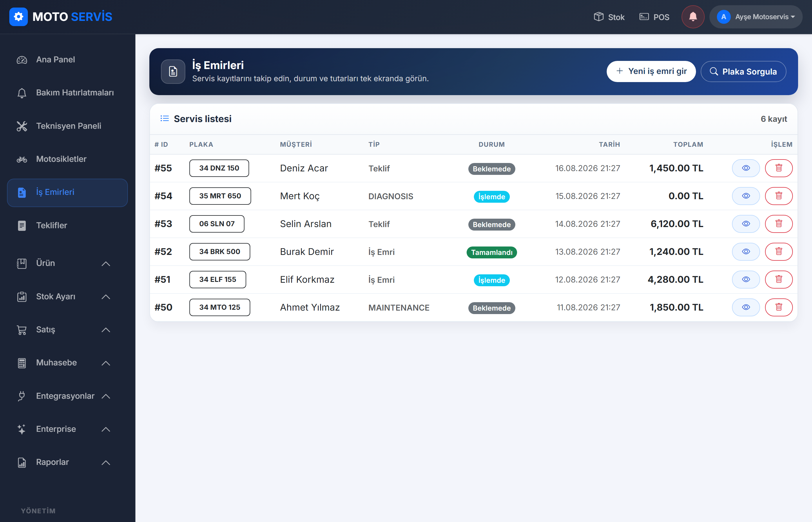Click the Entegrasyonlar plug icon
This screenshot has width=812, height=522.
tap(22, 396)
